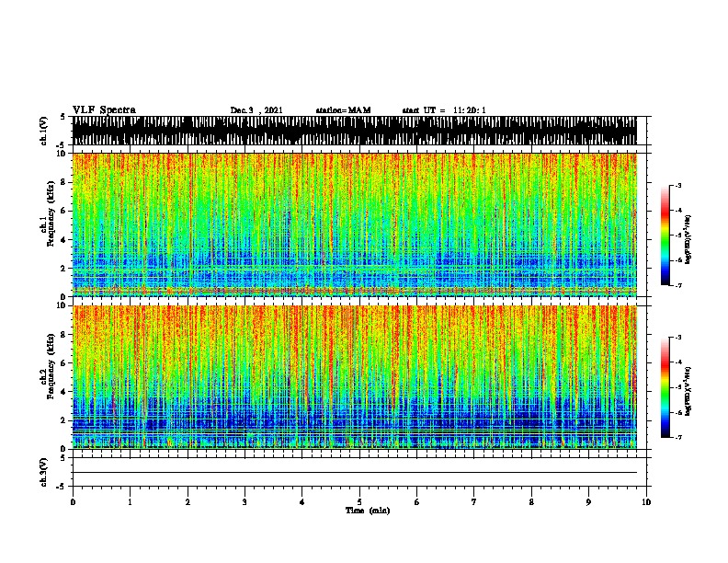Click the flat ch.3 voltage trace line

click(354, 473)
